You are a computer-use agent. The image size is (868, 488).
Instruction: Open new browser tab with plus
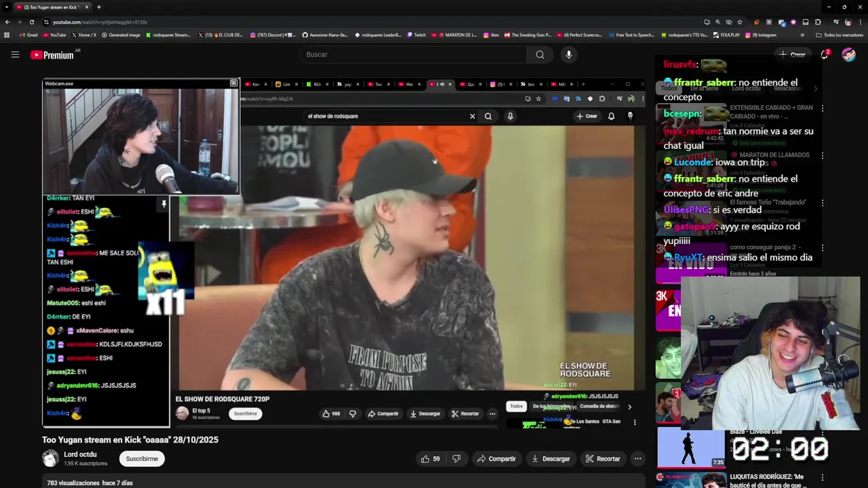click(99, 7)
